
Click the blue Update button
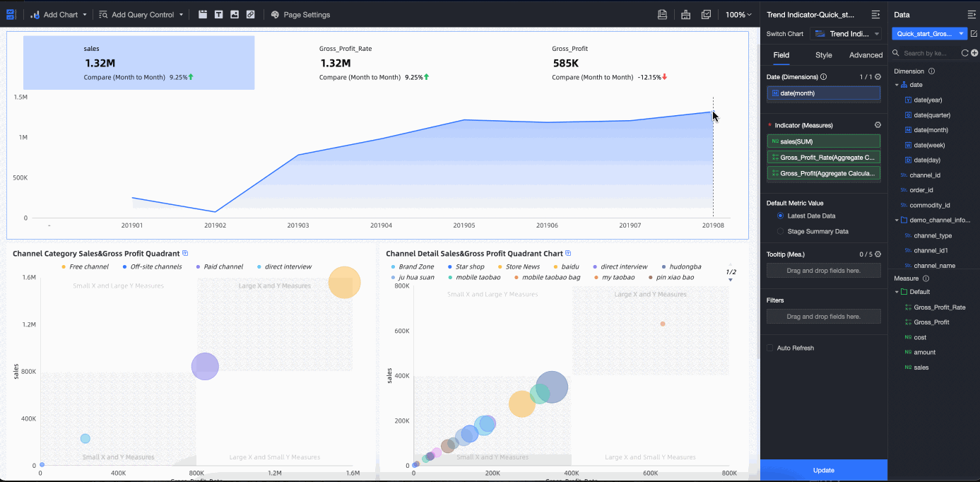(x=823, y=470)
